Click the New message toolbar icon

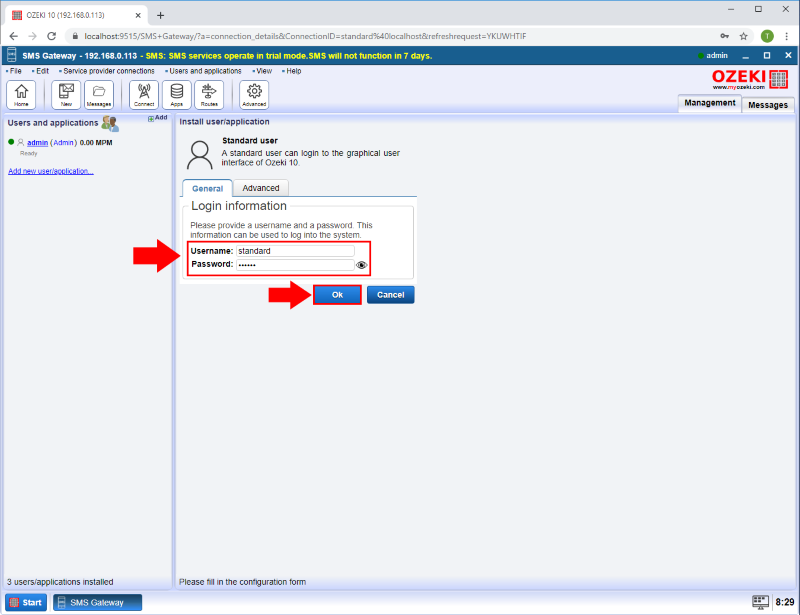[66, 94]
